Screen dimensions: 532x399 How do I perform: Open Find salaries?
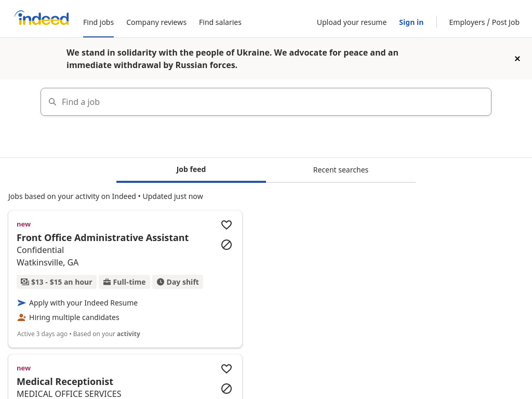[x=220, y=22]
